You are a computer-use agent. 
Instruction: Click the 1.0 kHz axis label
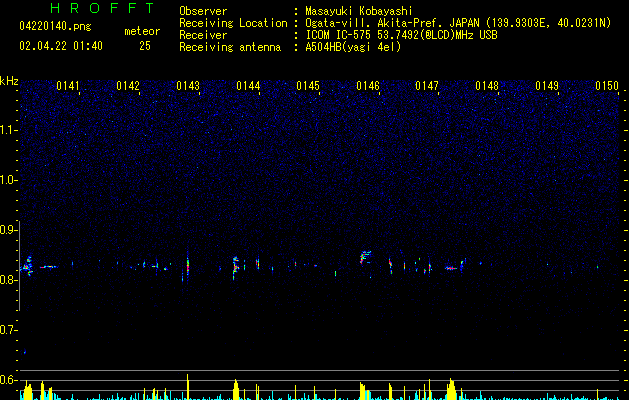coord(8,180)
